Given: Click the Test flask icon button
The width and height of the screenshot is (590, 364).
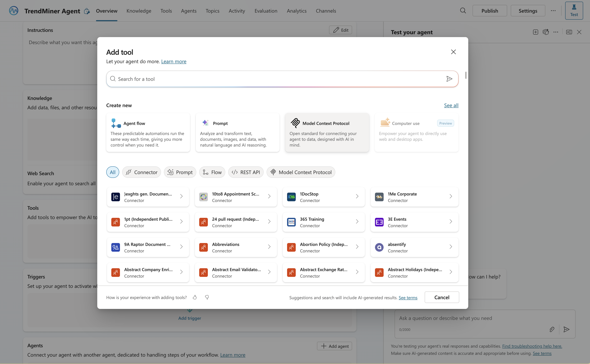Looking at the screenshot, I should [x=574, y=11].
